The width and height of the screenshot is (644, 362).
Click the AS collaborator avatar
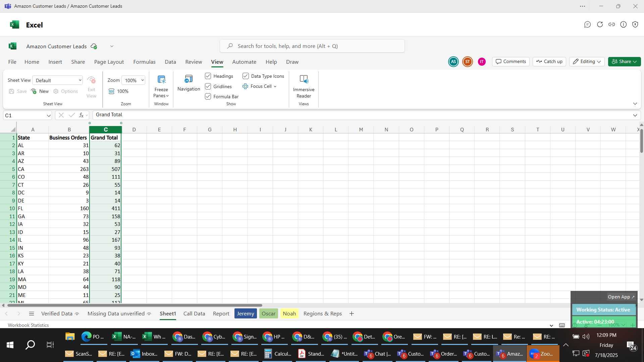453,62
